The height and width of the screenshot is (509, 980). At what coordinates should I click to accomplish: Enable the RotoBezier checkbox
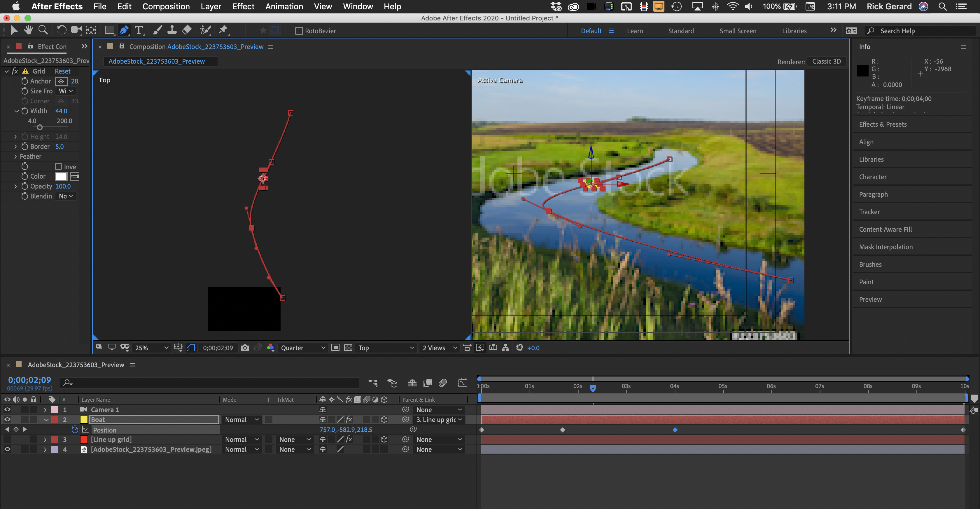[x=299, y=31]
